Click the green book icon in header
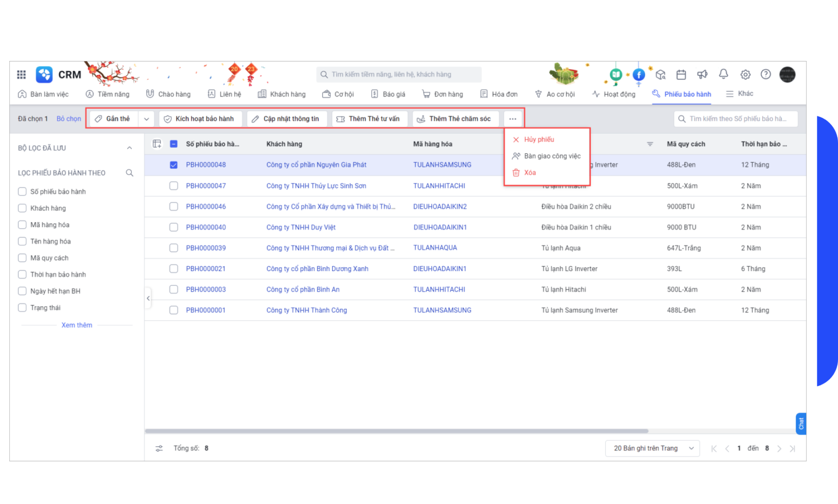The width and height of the screenshot is (838, 504). [x=616, y=75]
